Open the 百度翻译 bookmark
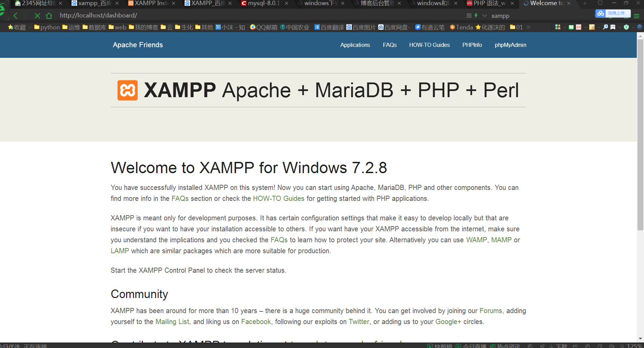The height and width of the screenshot is (348, 644). pyautogui.click(x=329, y=27)
